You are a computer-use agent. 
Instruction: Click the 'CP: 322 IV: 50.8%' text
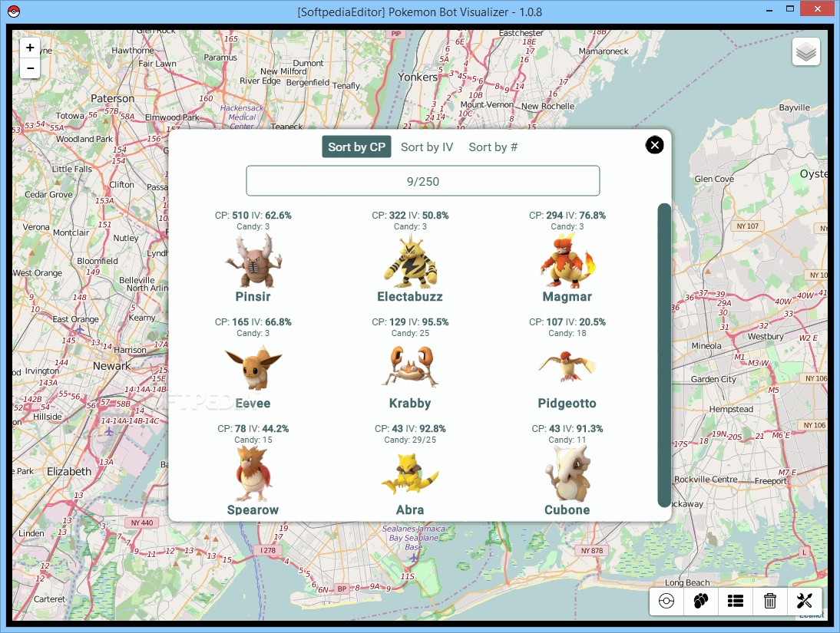(410, 216)
